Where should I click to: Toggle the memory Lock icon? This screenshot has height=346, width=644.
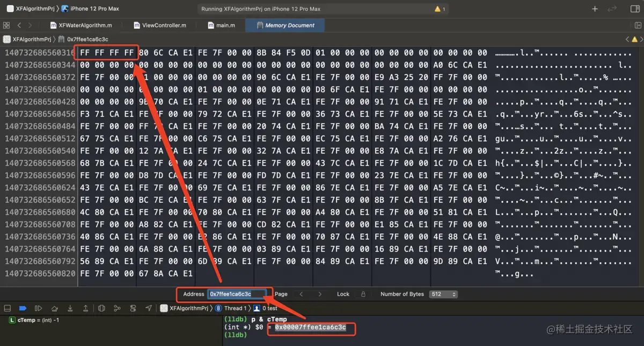pyautogui.click(x=363, y=295)
